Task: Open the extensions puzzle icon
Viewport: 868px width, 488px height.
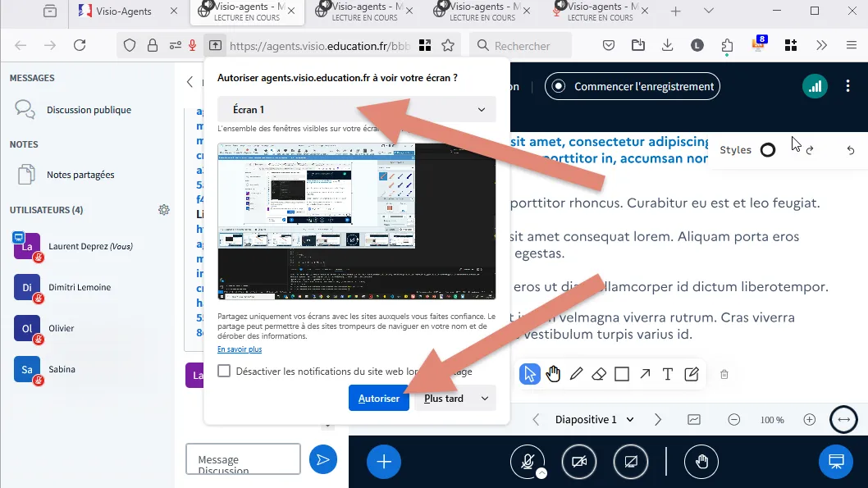Action: tap(727, 45)
